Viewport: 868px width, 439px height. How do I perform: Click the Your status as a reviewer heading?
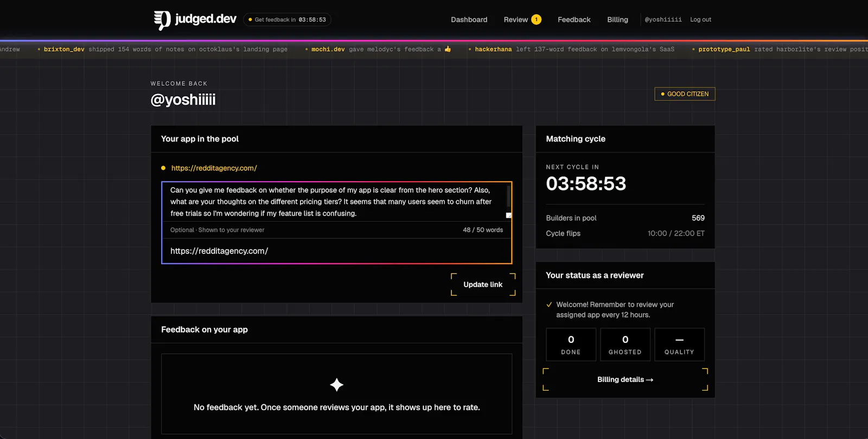point(595,276)
